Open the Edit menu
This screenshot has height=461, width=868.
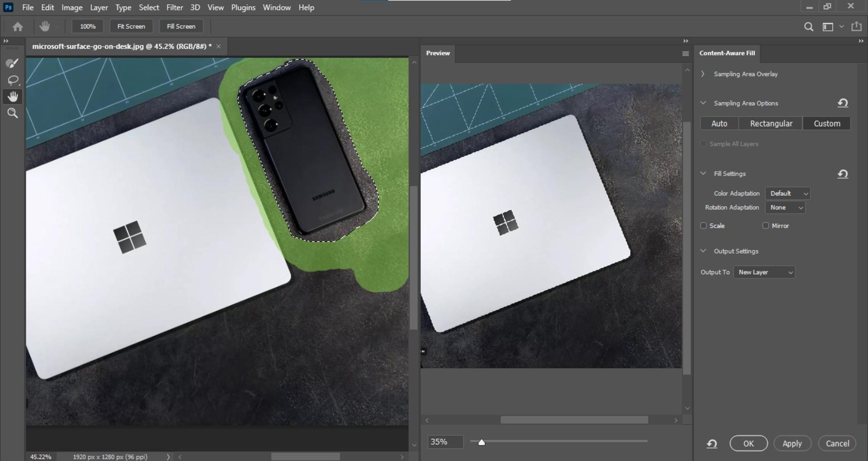point(47,7)
